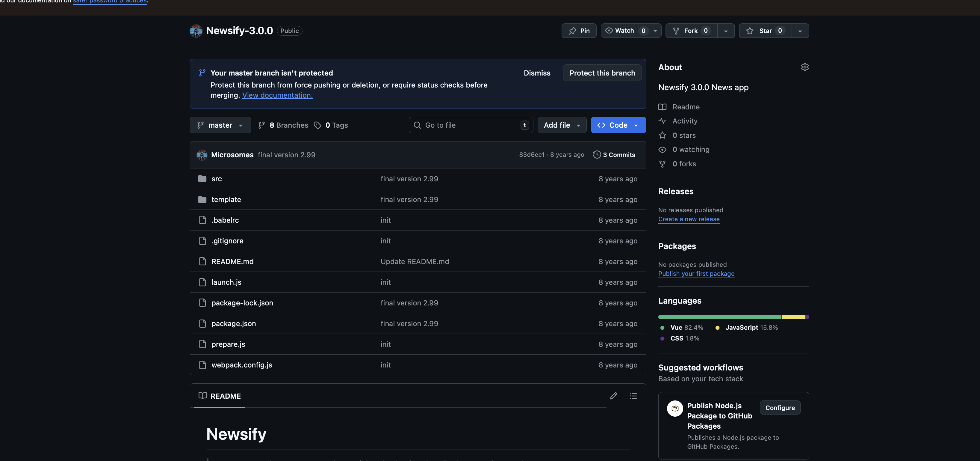Open the Create a new release link

click(689, 219)
